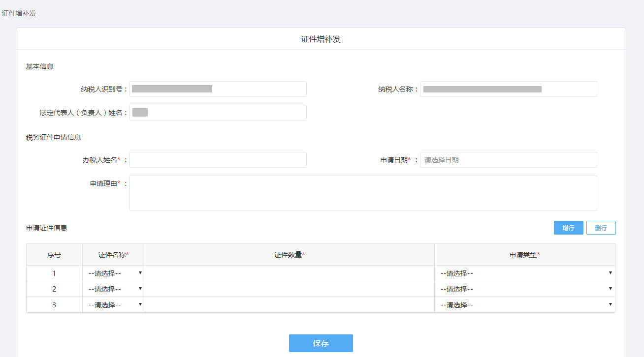This screenshot has width=644, height=357.
Task: Expand row 1 申请类型 dropdown
Action: point(525,273)
